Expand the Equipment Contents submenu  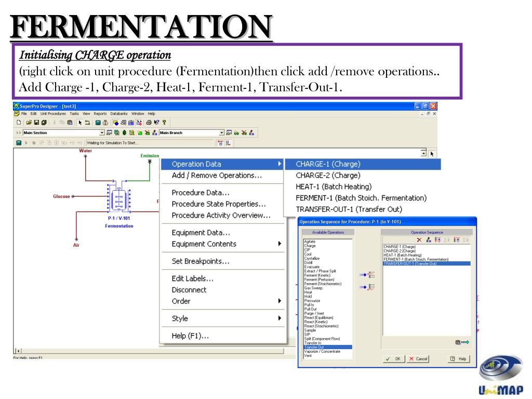click(x=222, y=244)
